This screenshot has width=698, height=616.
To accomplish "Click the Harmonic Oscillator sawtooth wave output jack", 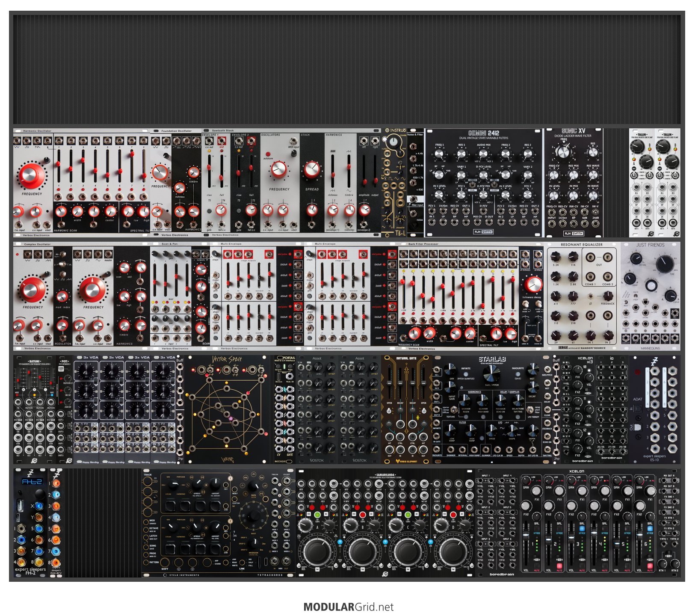I will click(38, 141).
